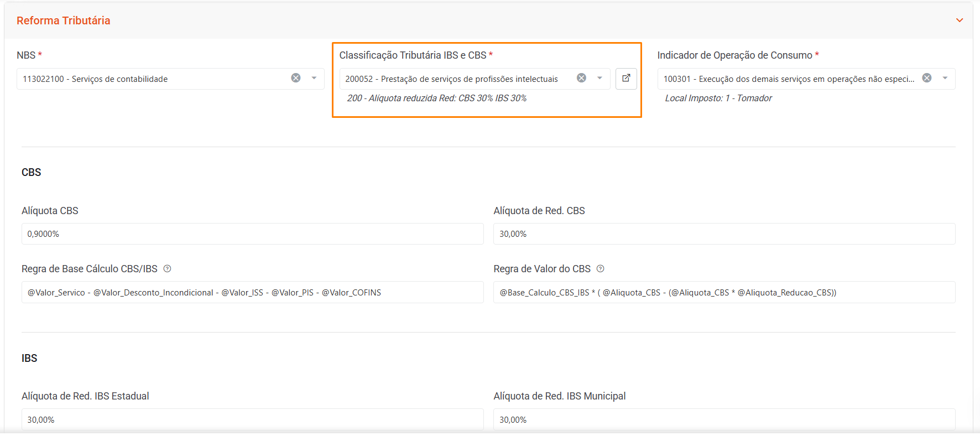Image resolution: width=980 pixels, height=441 pixels.
Task: Click the 200052 Prestação de serviços field
Action: click(x=475, y=79)
